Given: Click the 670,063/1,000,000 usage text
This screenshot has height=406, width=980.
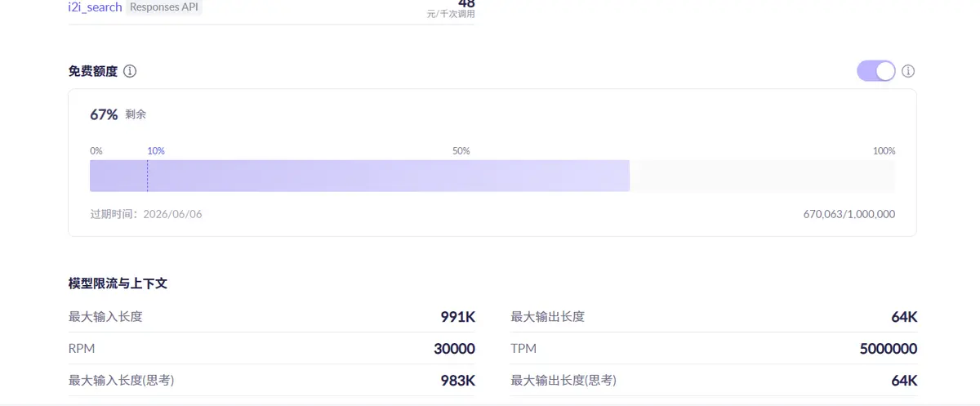Looking at the screenshot, I should (x=849, y=214).
